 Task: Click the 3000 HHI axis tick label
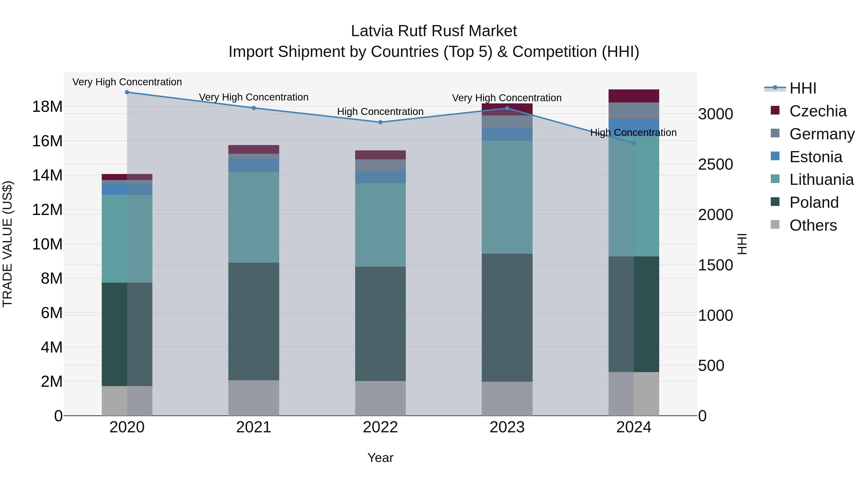[x=715, y=114]
